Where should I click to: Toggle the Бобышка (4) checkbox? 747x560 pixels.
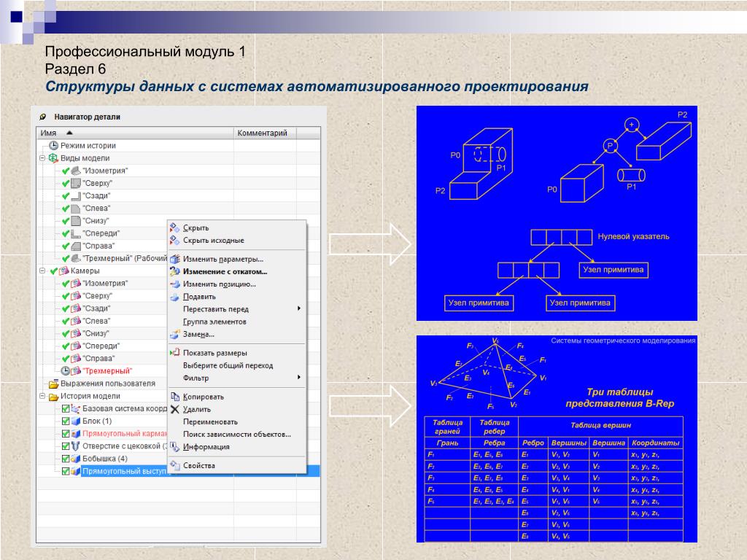[66, 459]
